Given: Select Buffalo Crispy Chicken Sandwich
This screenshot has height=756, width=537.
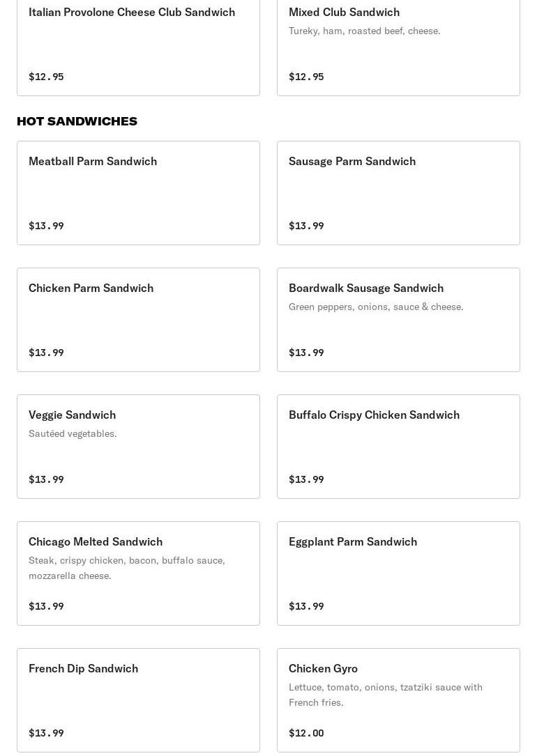Looking at the screenshot, I should point(374,415).
